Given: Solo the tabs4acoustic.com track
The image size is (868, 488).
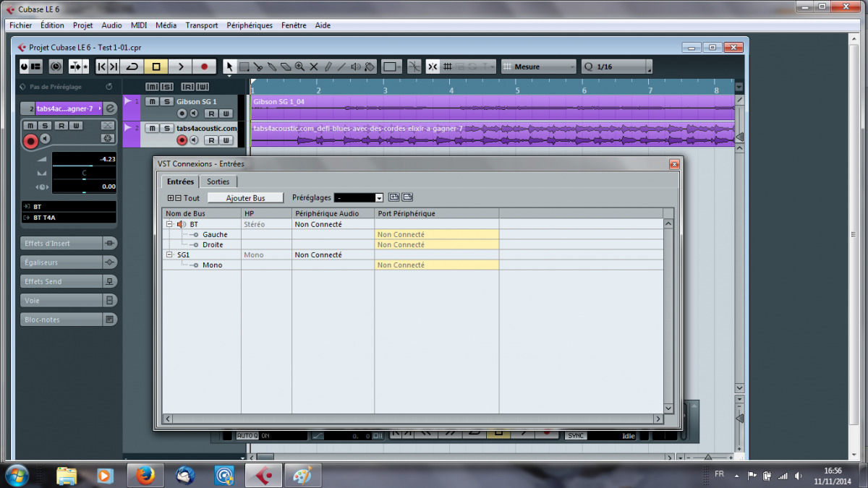Looking at the screenshot, I should click(x=166, y=128).
